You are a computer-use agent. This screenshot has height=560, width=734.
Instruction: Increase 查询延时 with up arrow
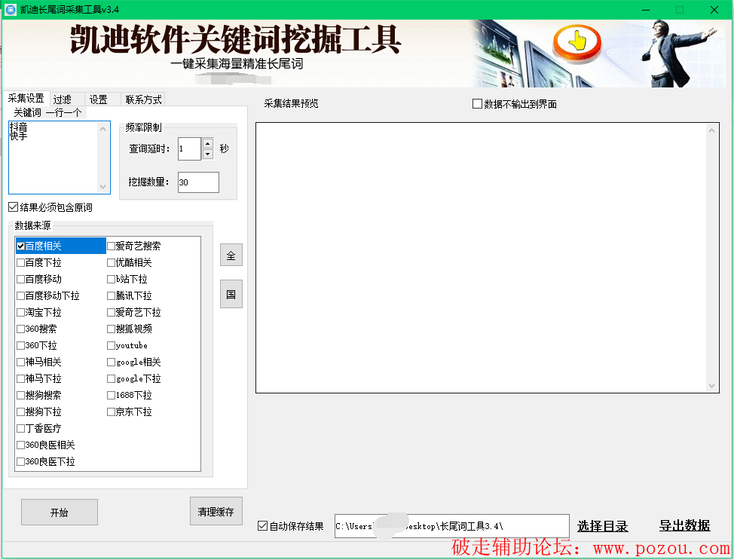pos(208,143)
